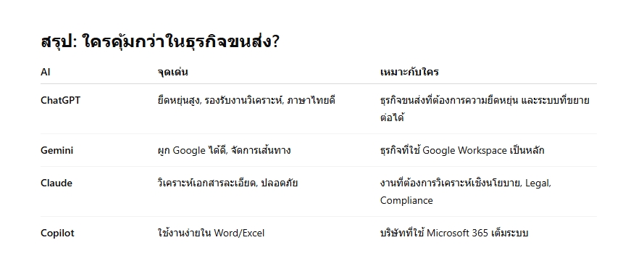Click the 'Google Workspace เป็นหลัก' text

483,150
